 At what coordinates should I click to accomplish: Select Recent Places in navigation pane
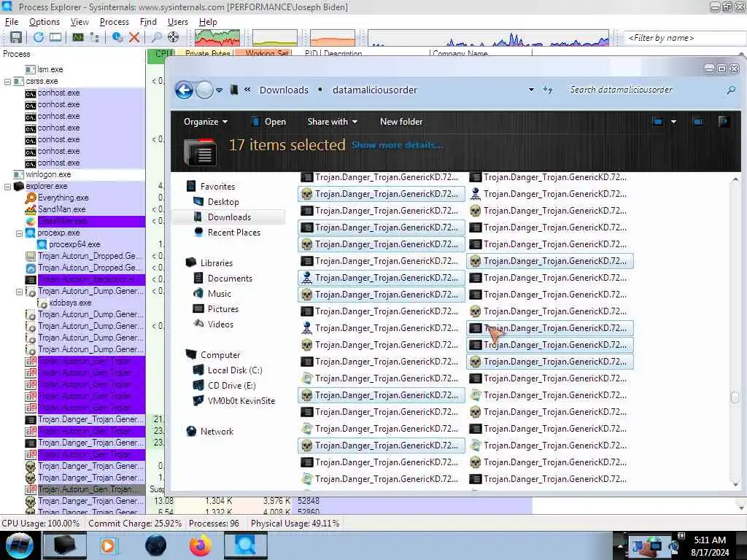234,233
